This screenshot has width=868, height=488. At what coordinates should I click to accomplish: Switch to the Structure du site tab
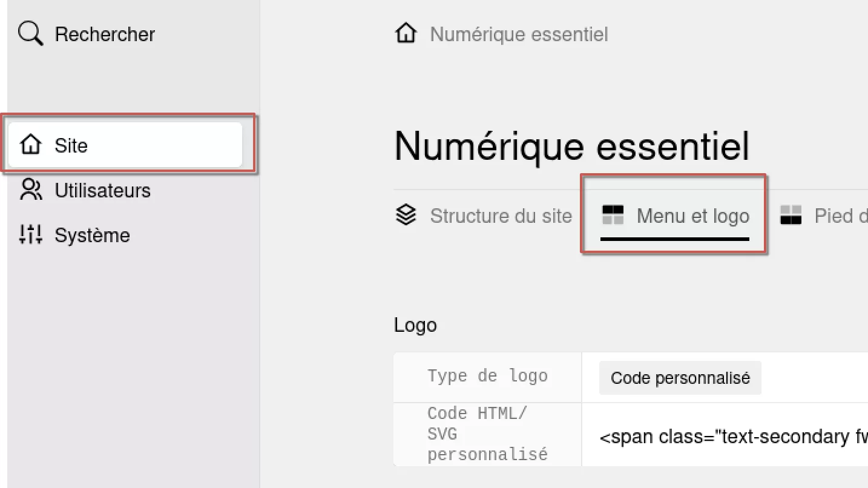483,216
